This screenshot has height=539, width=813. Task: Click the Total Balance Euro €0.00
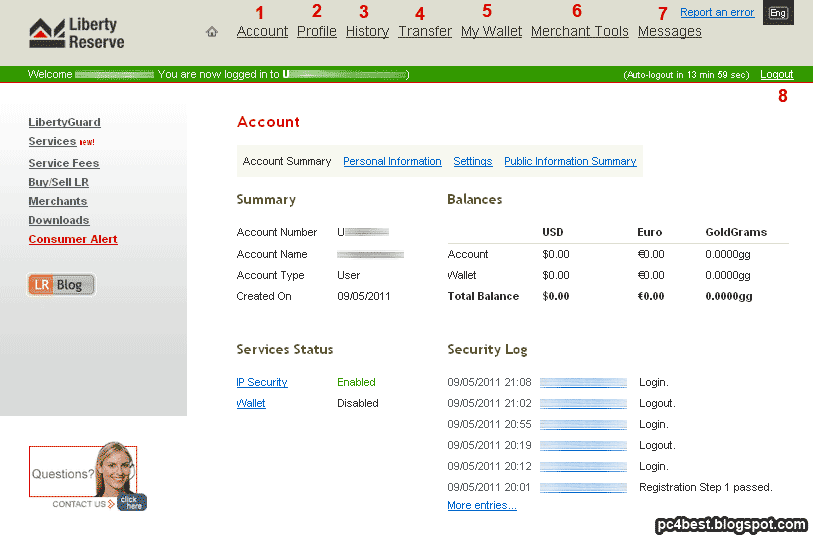(651, 296)
